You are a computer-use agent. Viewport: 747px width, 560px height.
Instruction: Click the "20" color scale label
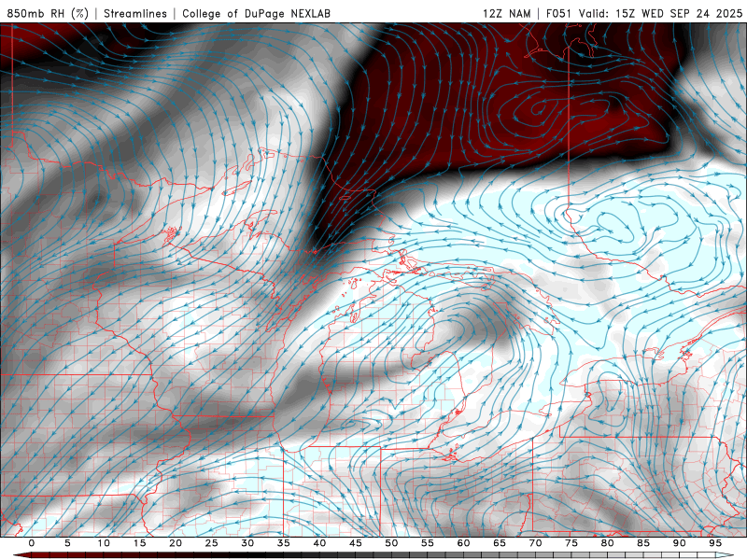(x=176, y=543)
